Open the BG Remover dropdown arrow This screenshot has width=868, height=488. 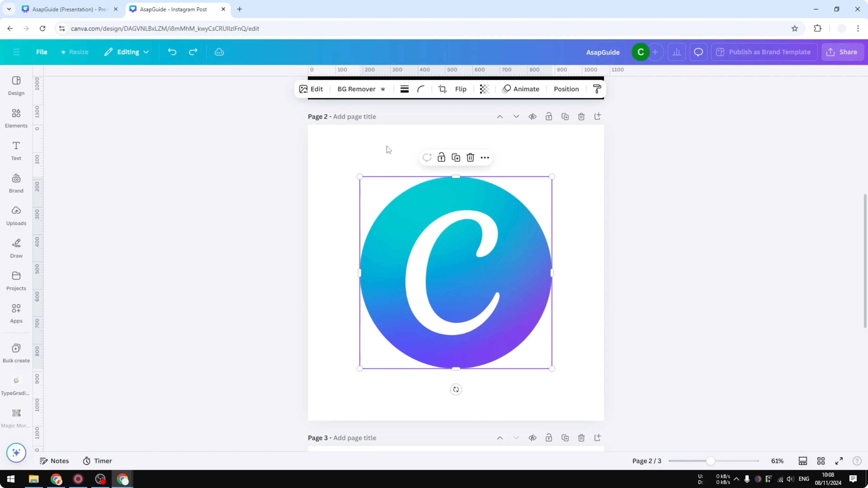pyautogui.click(x=383, y=89)
